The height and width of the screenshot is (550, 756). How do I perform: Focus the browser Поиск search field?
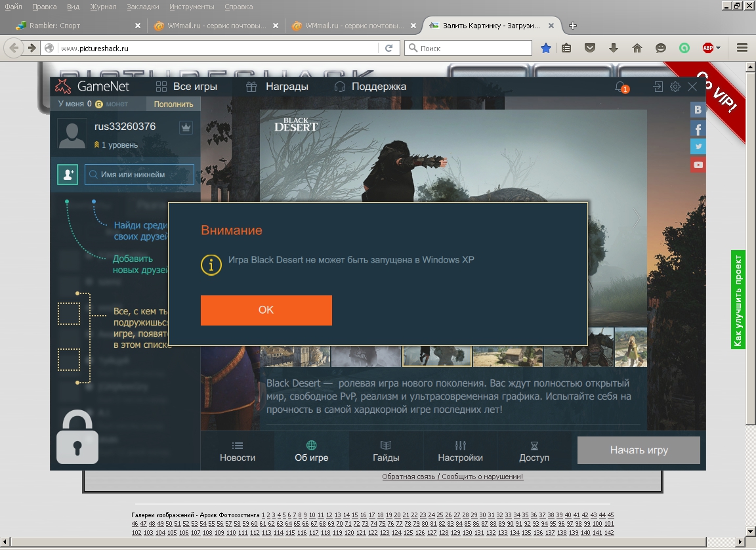[x=468, y=48]
